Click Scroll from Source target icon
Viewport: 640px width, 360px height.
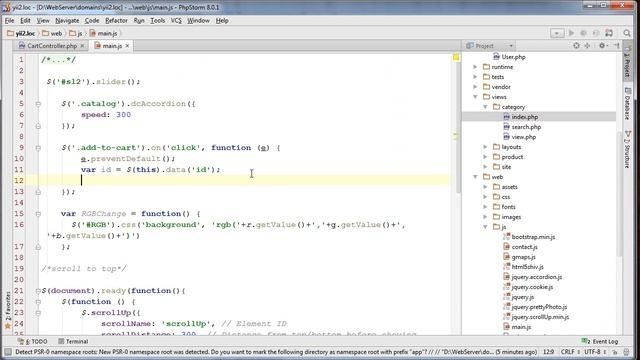coord(576,46)
